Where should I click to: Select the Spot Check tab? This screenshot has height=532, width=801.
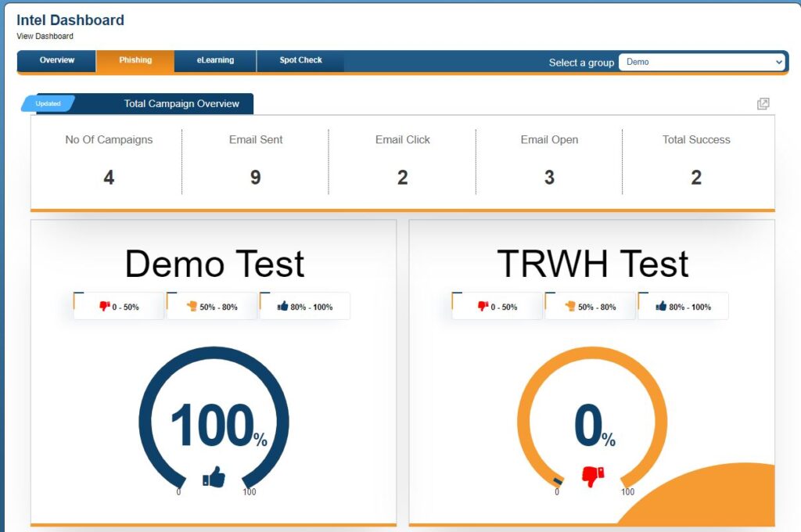[300, 60]
